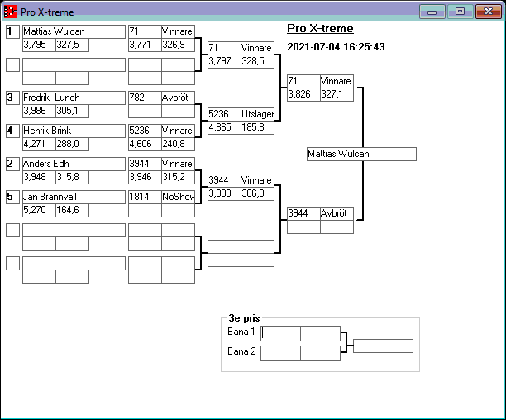
Task: Click the Jan Brännvall name field
Action: point(74,197)
